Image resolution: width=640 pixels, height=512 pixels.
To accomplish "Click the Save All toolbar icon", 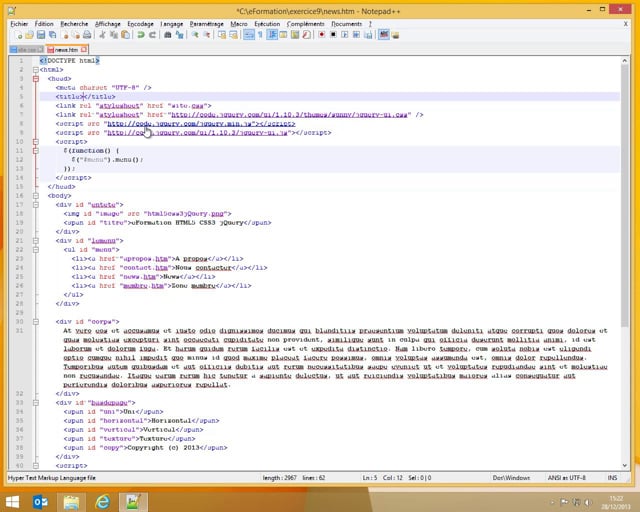I will coord(52,35).
